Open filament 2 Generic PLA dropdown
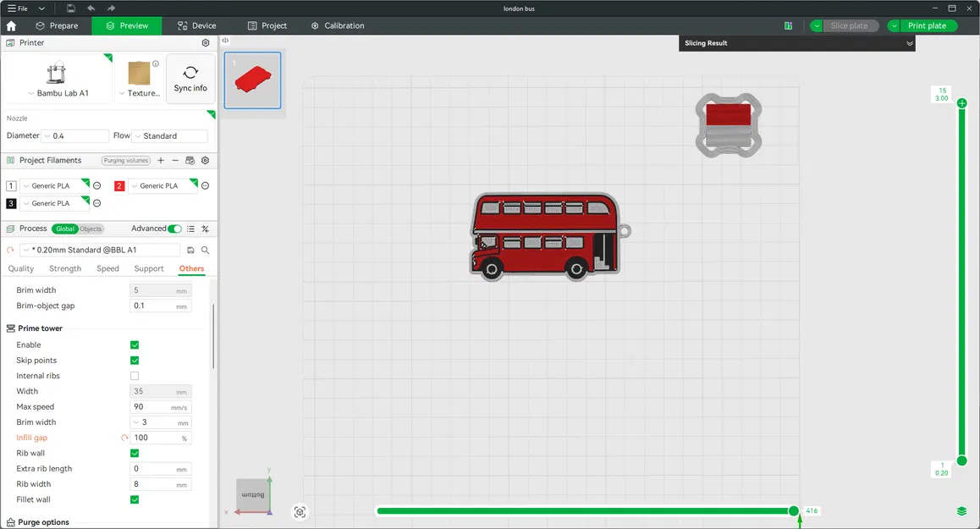The height and width of the screenshot is (529, 980). pos(163,185)
